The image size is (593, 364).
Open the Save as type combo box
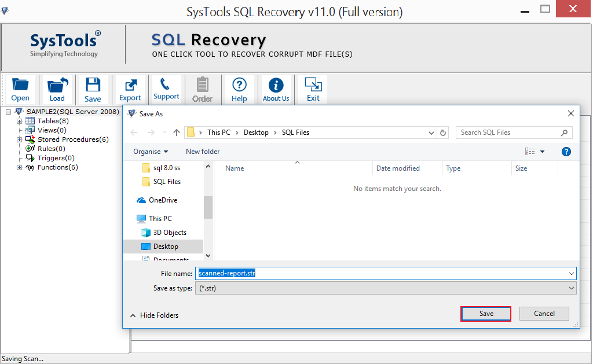[386, 288]
